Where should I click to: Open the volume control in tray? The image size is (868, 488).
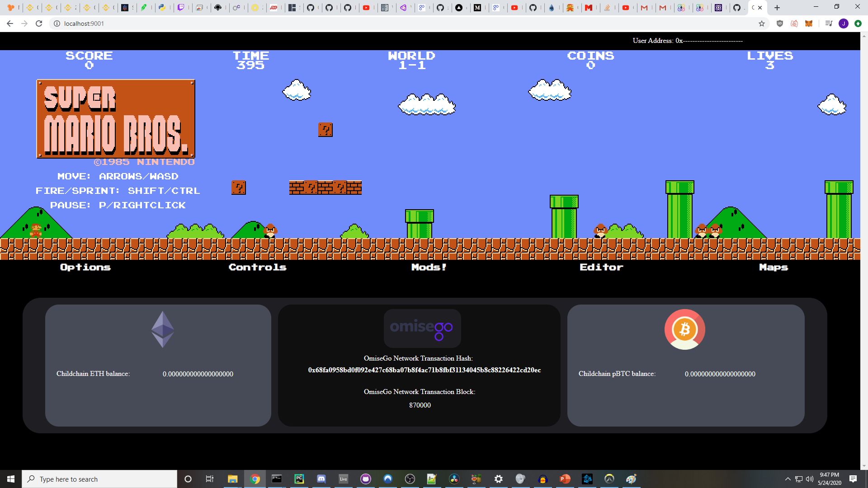809,479
